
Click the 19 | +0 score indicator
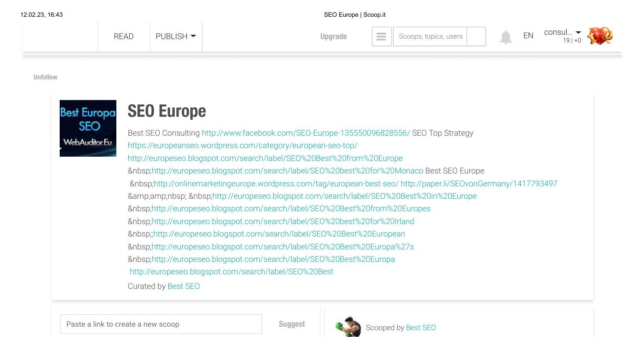coord(572,40)
